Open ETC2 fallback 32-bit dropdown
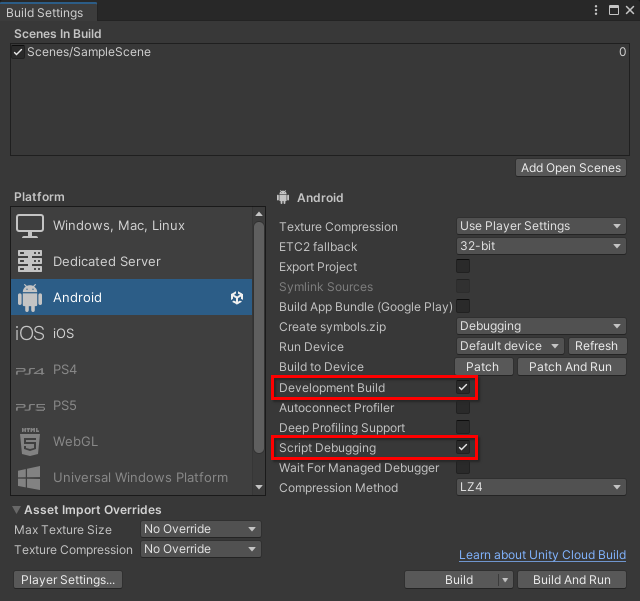The image size is (640, 601). tap(541, 246)
